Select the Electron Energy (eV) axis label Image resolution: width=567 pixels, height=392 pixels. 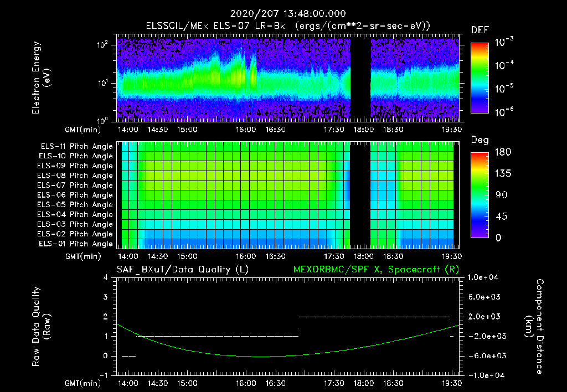(41, 78)
